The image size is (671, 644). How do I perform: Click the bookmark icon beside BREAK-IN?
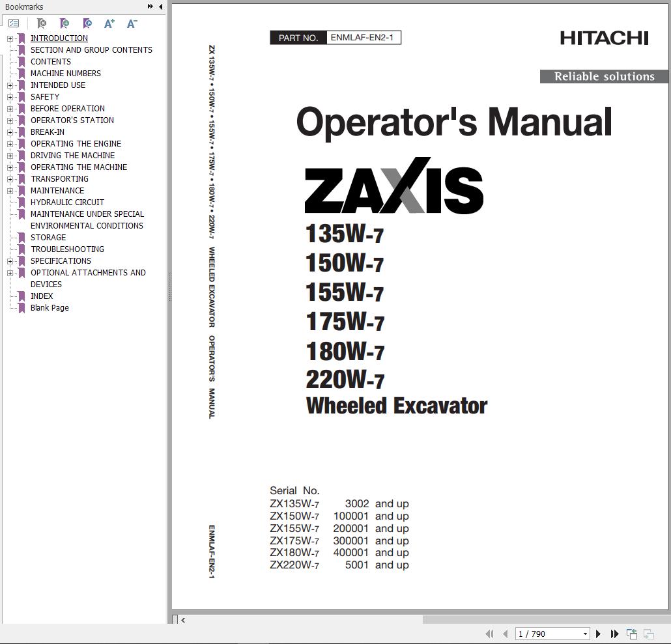(x=21, y=133)
